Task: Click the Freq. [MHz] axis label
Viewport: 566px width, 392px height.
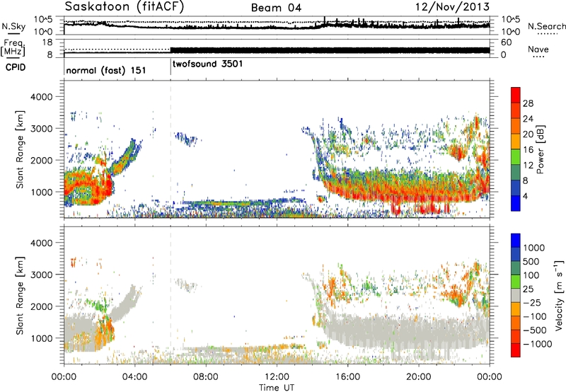Action: click(13, 47)
